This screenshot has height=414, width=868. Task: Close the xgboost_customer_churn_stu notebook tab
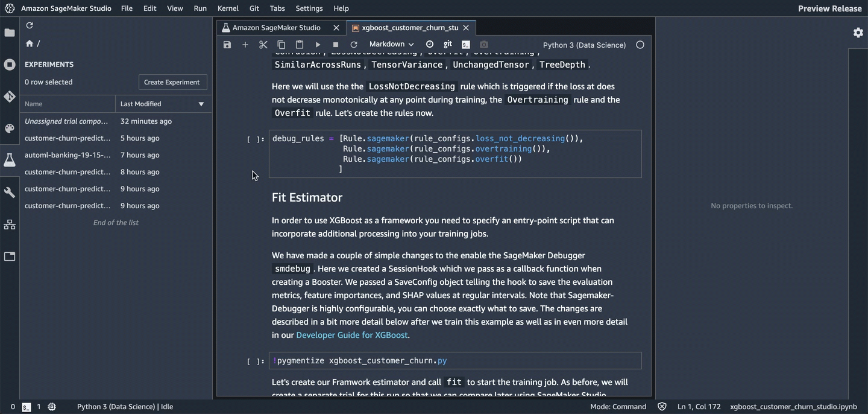(466, 28)
